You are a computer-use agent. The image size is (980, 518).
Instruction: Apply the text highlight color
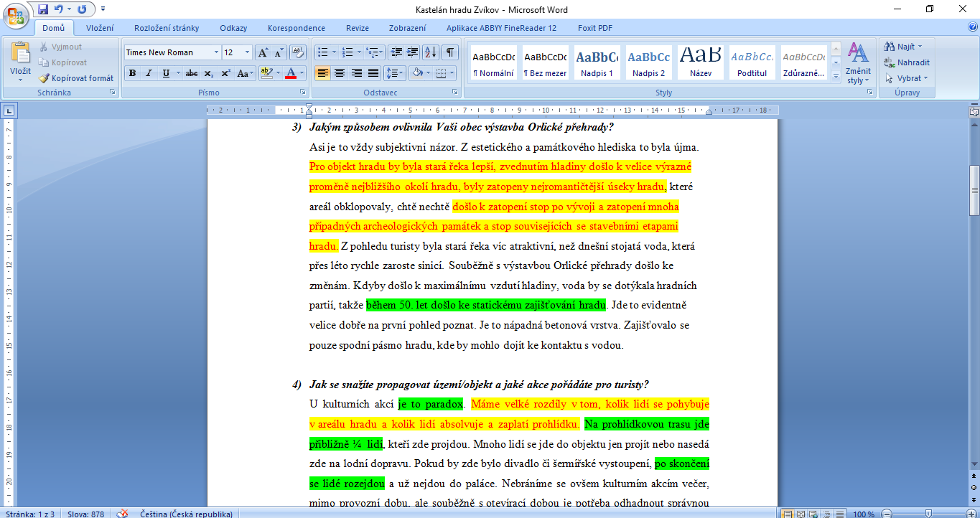pos(266,73)
